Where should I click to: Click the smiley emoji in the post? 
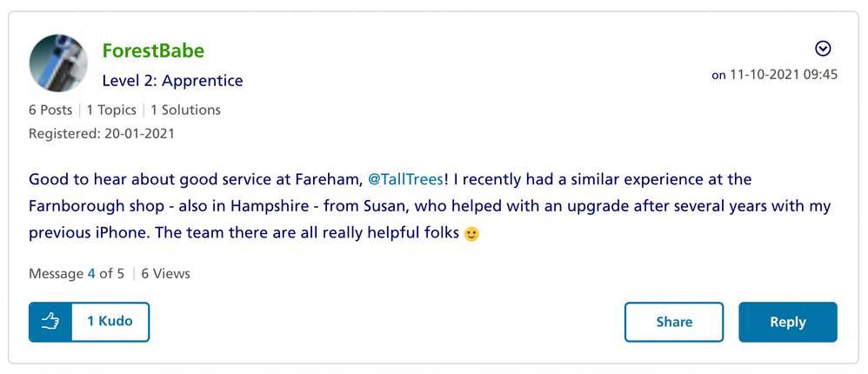click(472, 234)
